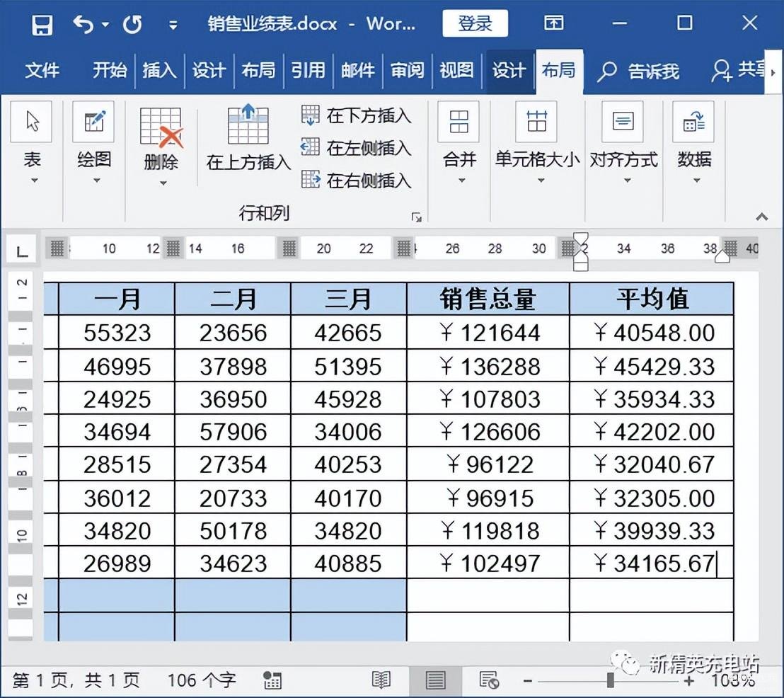Screen dimensions: 784x698
Task: Click the 共享 share button
Action: 738,70
